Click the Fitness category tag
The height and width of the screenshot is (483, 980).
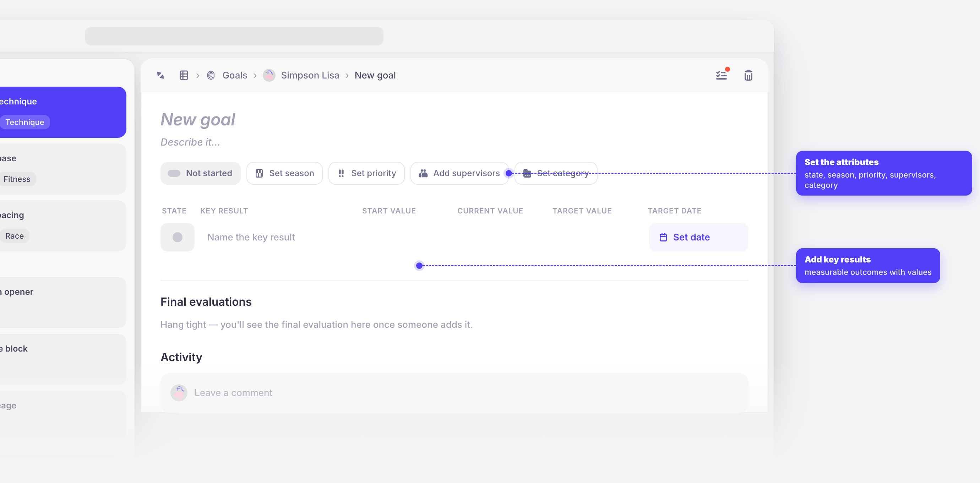pos(17,179)
